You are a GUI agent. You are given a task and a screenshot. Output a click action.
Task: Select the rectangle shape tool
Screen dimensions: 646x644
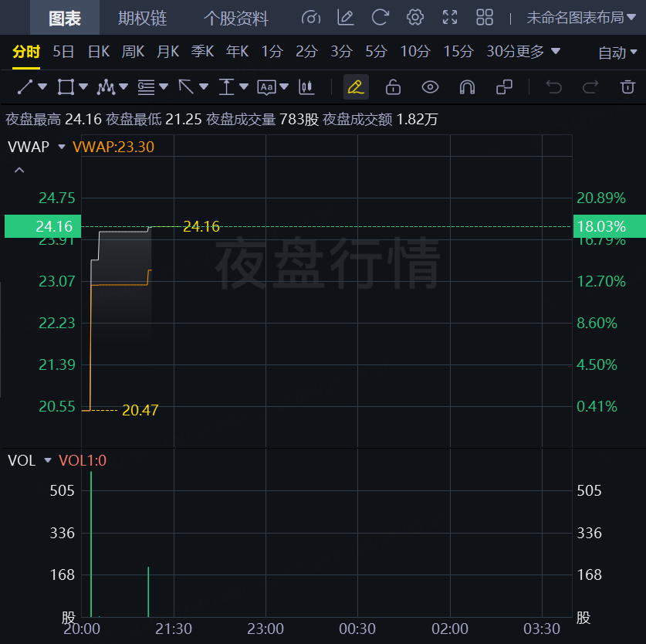pyautogui.click(x=66, y=87)
